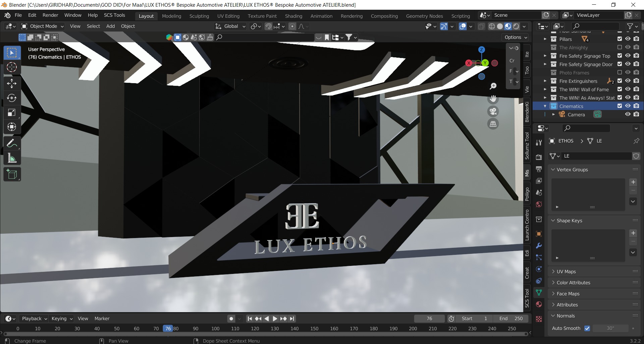Viewport: 644px width, 344px height.
Task: Toggle snapping magnet in header
Action: (268, 26)
